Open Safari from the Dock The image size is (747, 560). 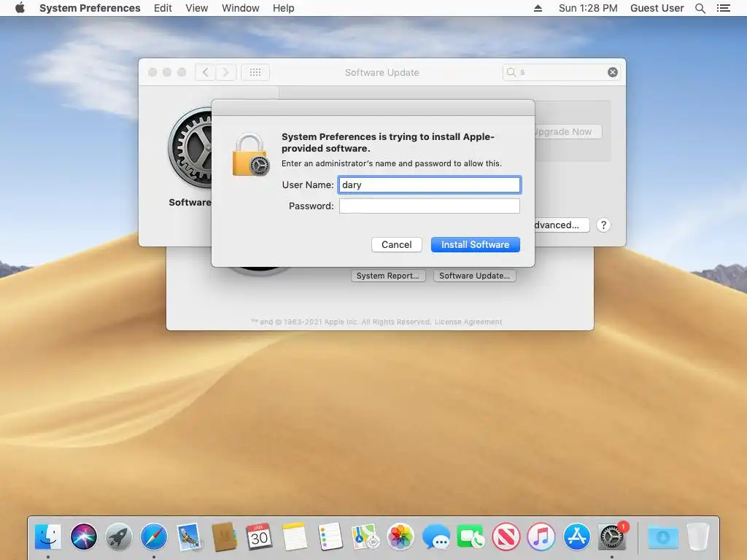point(154,537)
